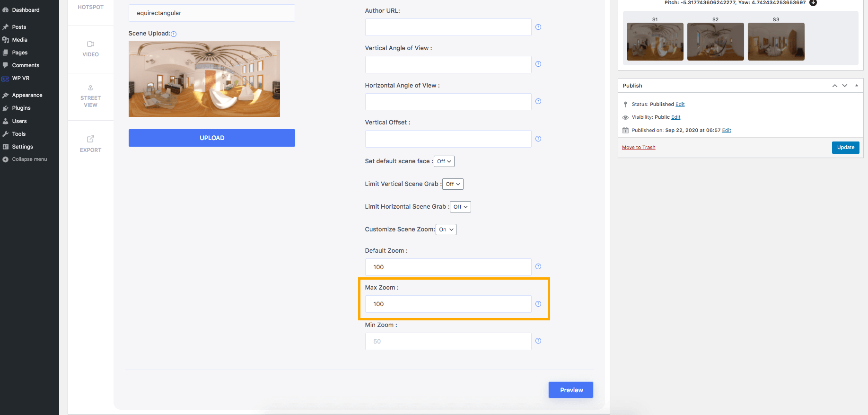This screenshot has height=415, width=868.
Task: Click the Max Zoom info icon
Action: click(x=538, y=304)
